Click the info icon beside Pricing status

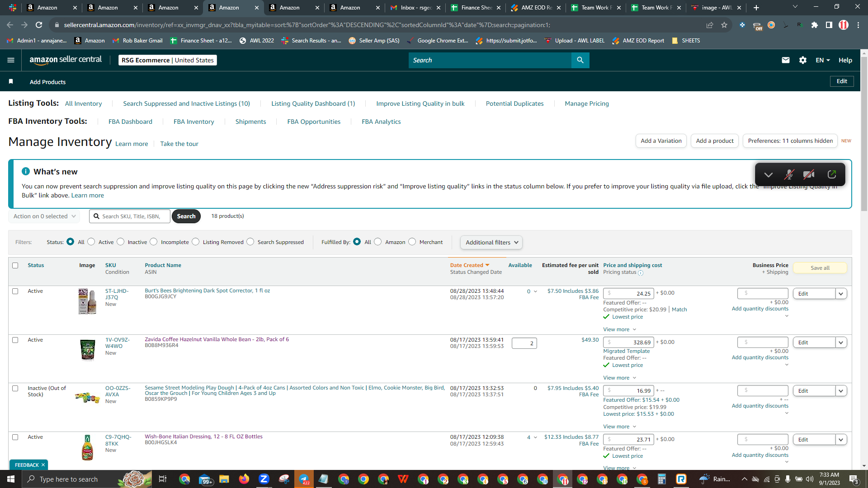(x=640, y=272)
